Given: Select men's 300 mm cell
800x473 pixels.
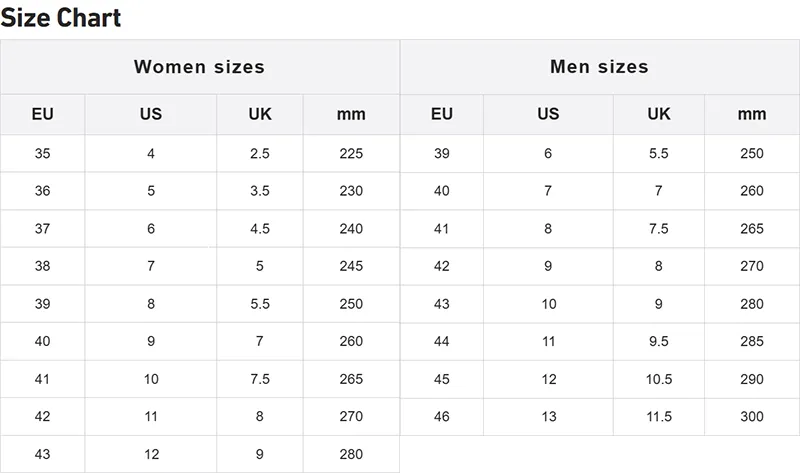Looking at the screenshot, I should pyautogui.click(x=752, y=416).
